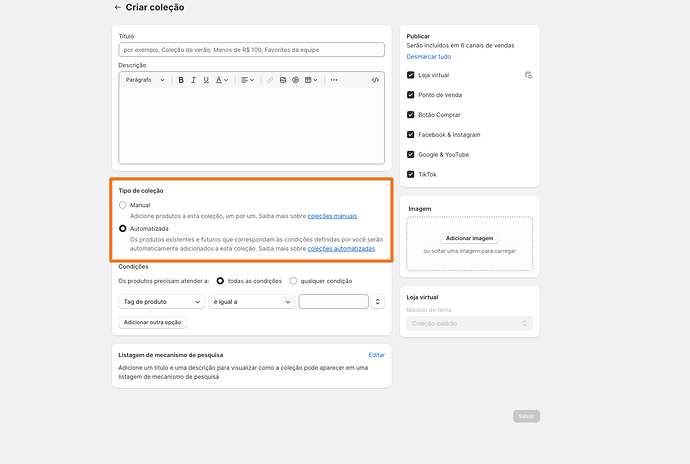
Task: Select the Manual collection type
Action: coord(123,205)
